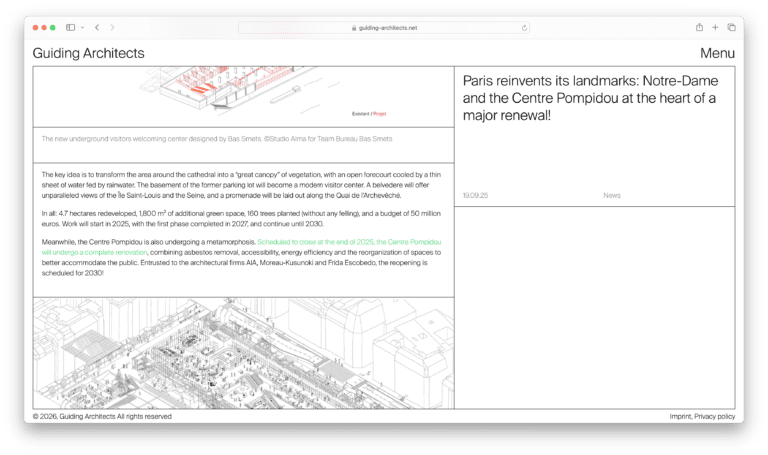Open the Share icon in toolbar
Viewport: 768px width, 455px height.
699,27
